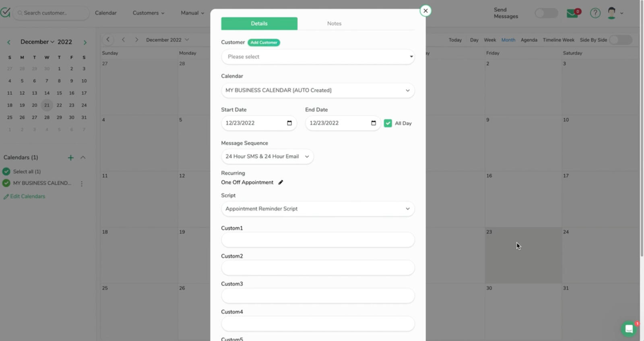This screenshot has width=644, height=341.
Task: Click the help question mark icon
Action: [595, 13]
